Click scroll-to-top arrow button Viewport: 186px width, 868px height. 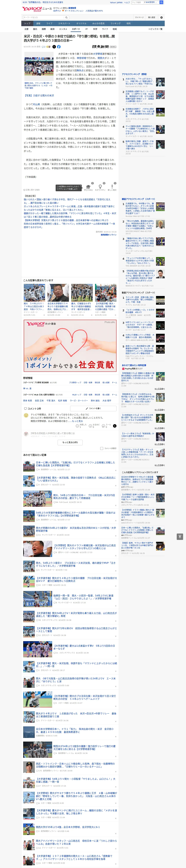[x=180, y=536]
